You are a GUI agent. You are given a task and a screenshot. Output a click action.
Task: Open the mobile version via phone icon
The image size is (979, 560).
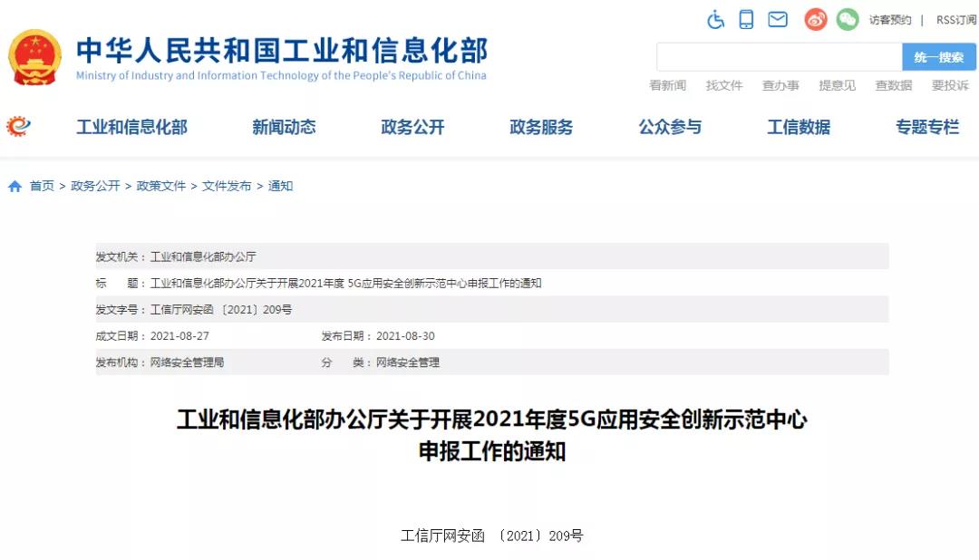coord(746,19)
